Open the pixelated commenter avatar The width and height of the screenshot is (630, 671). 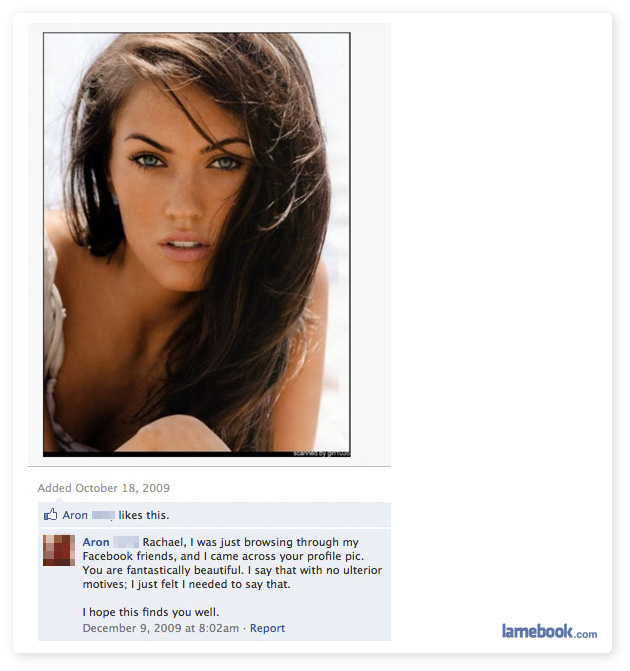tap(59, 550)
